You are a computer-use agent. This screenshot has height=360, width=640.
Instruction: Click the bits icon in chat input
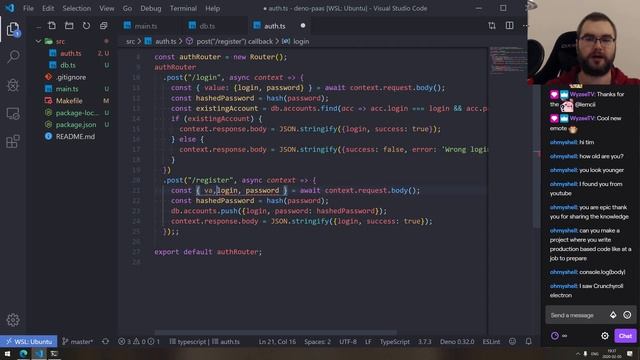click(x=613, y=315)
